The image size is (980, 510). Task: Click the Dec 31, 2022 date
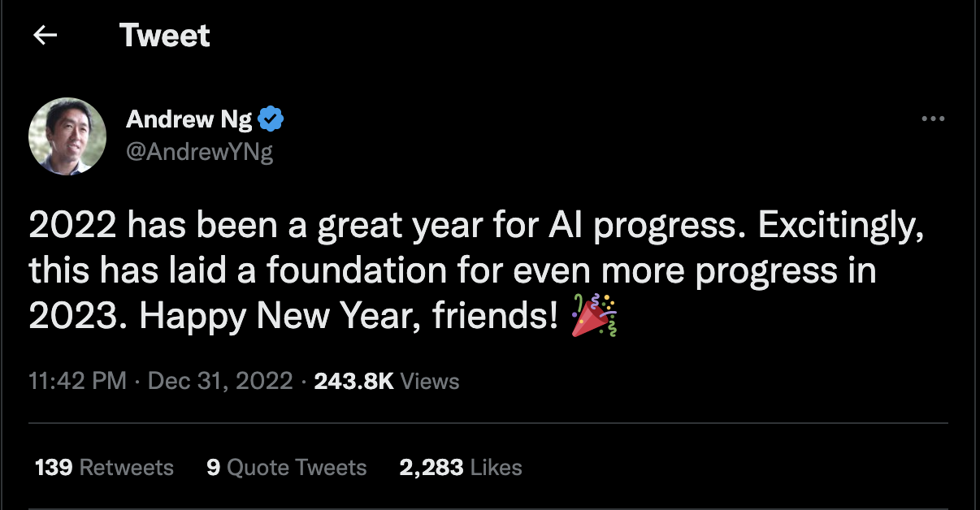click(x=220, y=381)
